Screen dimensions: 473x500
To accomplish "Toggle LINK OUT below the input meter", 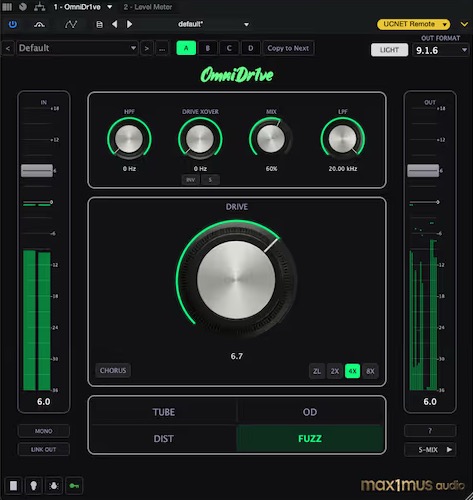I will (44, 449).
